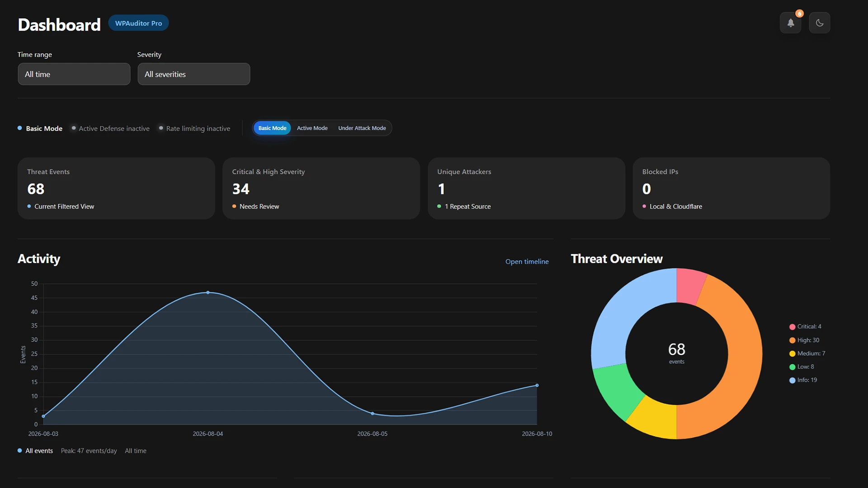Screen dimensions: 868x488
Task: Click the peak data point on 2026-08-04
Action: (x=208, y=292)
